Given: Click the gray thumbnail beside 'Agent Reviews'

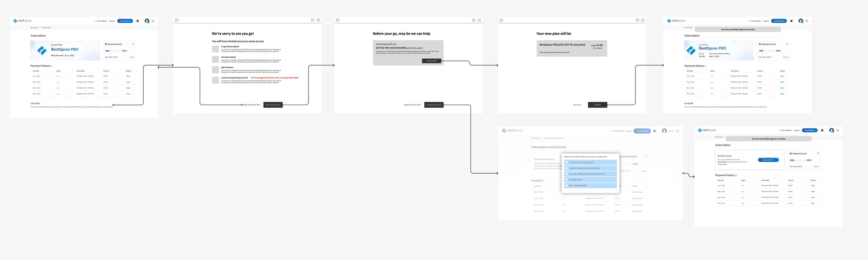Looking at the screenshot, I should click(216, 70).
